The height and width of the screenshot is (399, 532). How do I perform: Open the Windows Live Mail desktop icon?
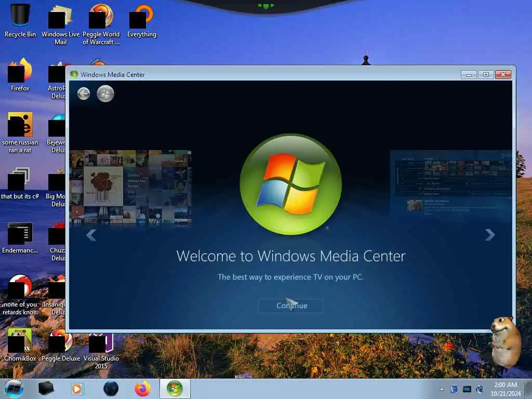point(60,24)
